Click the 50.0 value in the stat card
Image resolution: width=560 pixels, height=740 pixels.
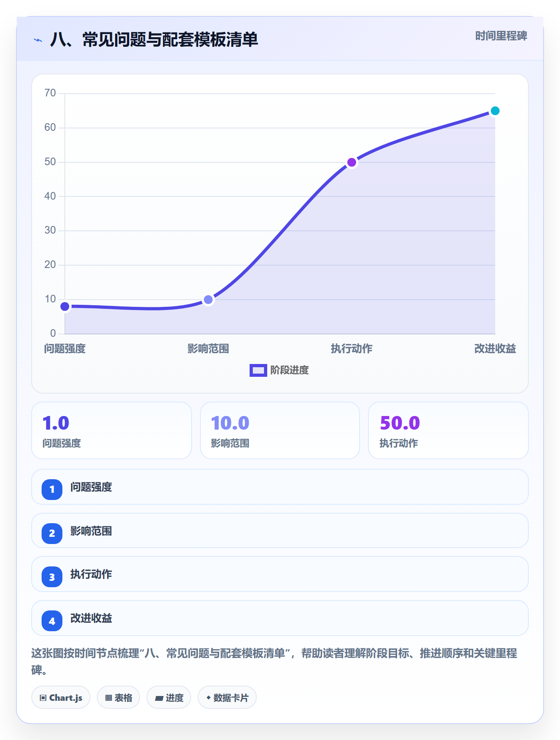pyautogui.click(x=400, y=423)
